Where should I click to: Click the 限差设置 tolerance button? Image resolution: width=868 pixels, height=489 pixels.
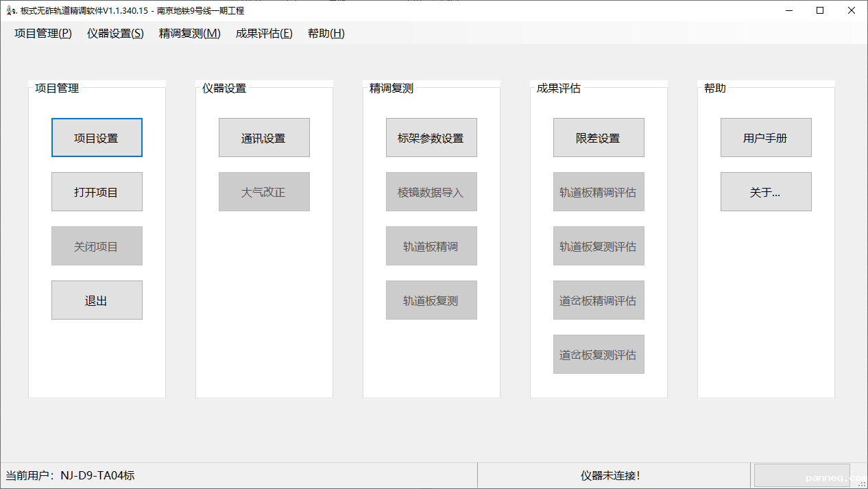tap(599, 138)
